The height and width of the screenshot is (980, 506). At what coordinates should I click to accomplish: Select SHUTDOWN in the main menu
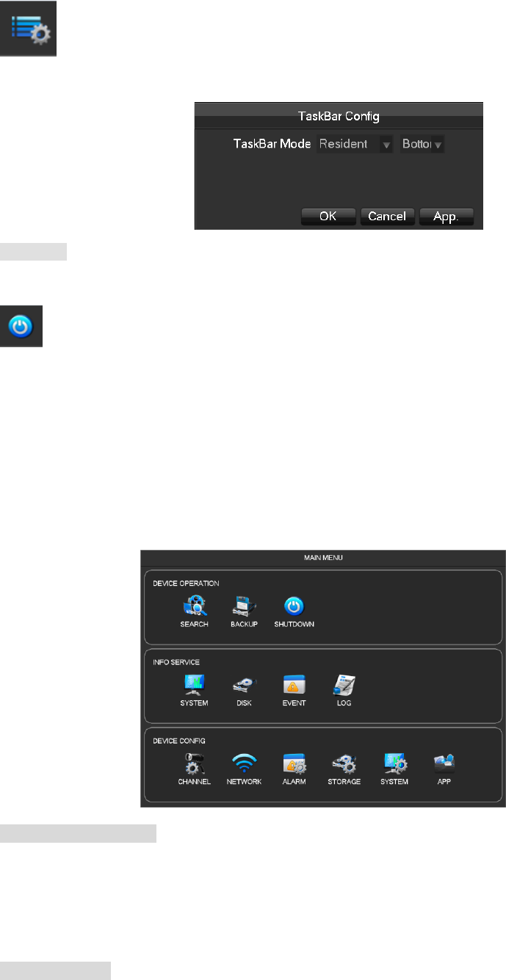[294, 612]
